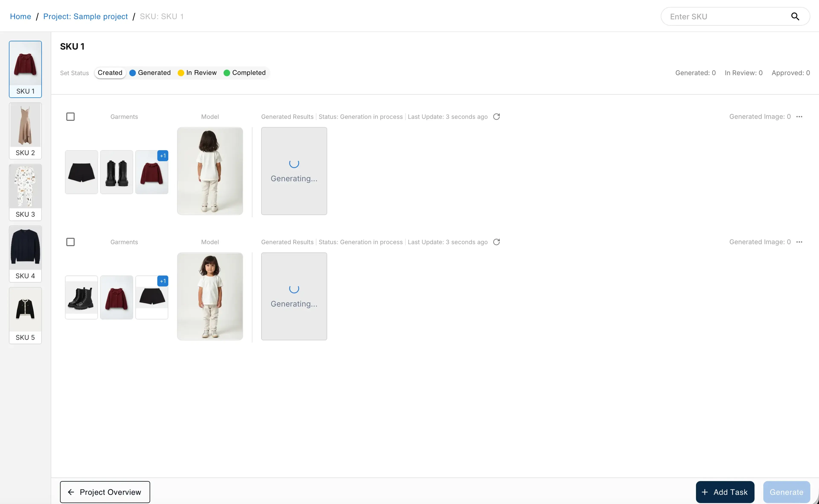Refresh second task's generation status
The height and width of the screenshot is (504, 819).
(496, 242)
